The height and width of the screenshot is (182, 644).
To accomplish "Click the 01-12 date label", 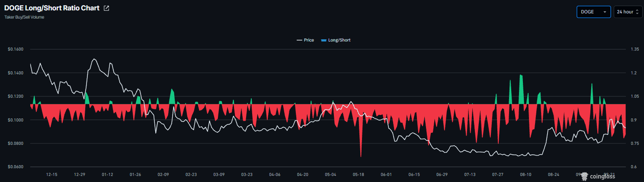I will tap(108, 175).
